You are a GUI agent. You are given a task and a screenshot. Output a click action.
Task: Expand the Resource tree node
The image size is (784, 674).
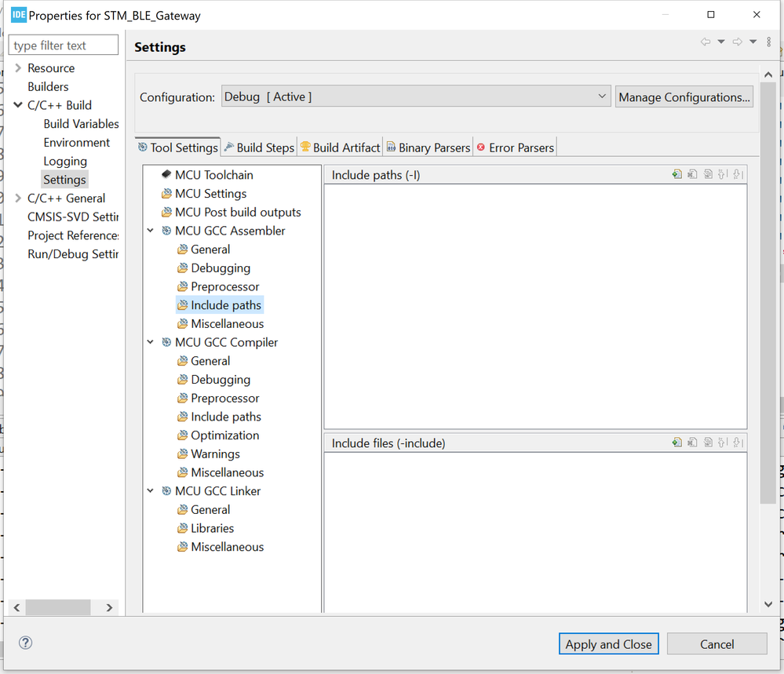[18, 67]
